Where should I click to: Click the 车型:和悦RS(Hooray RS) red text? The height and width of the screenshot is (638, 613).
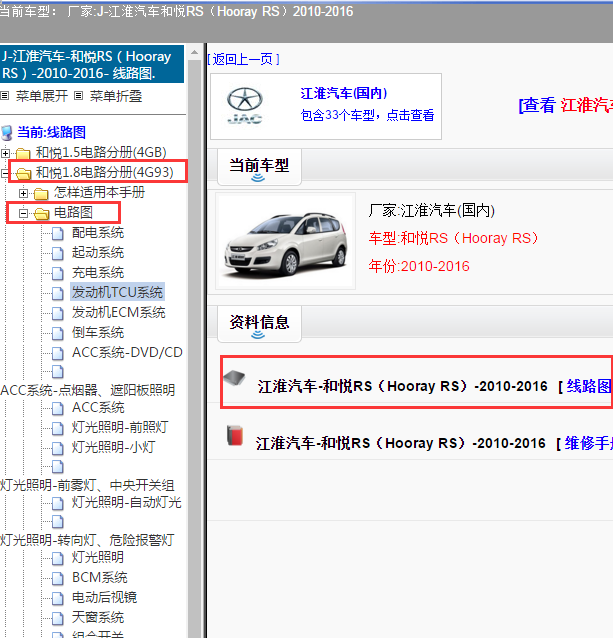pos(453,238)
